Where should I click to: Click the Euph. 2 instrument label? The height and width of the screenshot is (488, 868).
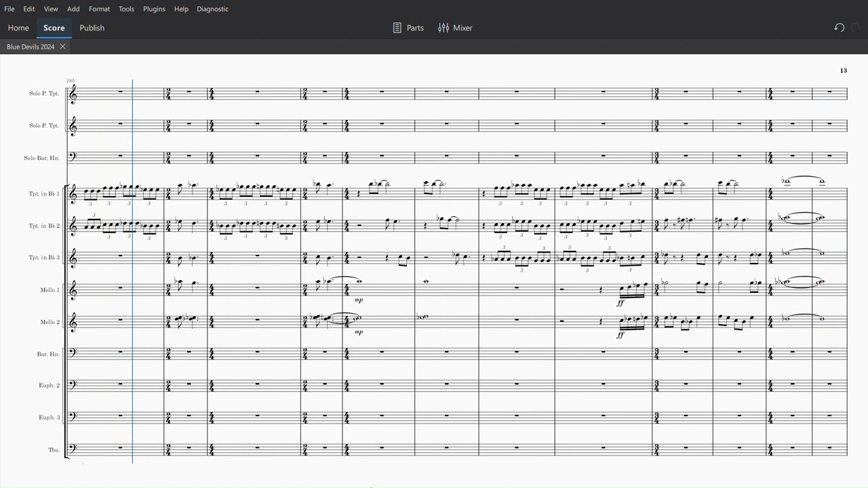click(x=49, y=386)
